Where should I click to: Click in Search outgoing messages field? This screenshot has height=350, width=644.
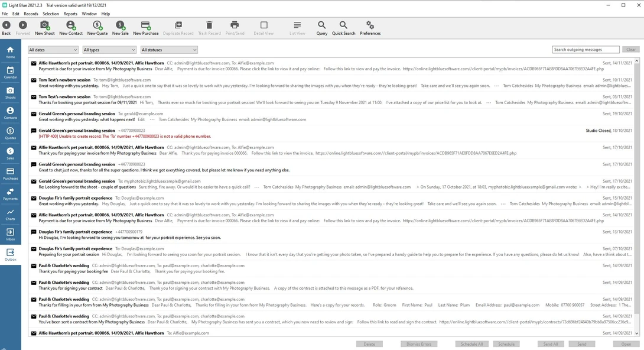coord(586,50)
